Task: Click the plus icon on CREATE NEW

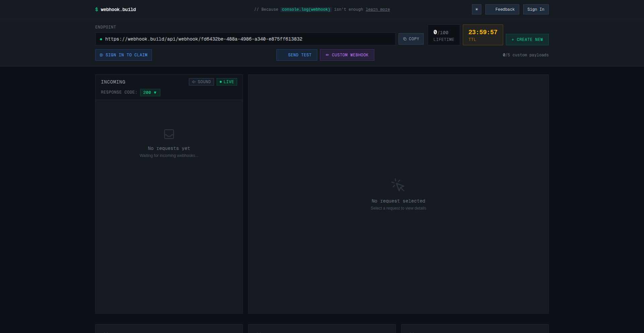Action: tap(512, 40)
